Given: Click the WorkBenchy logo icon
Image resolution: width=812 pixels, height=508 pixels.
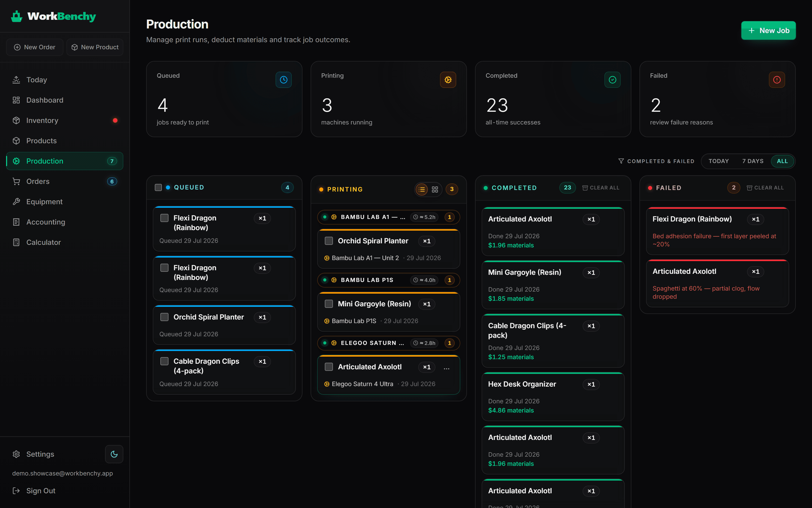Looking at the screenshot, I should [x=16, y=16].
